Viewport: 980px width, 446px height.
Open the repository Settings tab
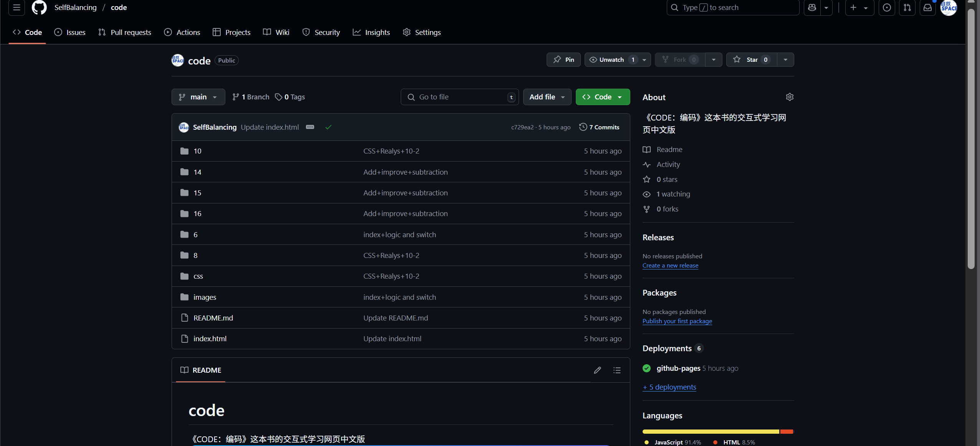[x=421, y=32]
